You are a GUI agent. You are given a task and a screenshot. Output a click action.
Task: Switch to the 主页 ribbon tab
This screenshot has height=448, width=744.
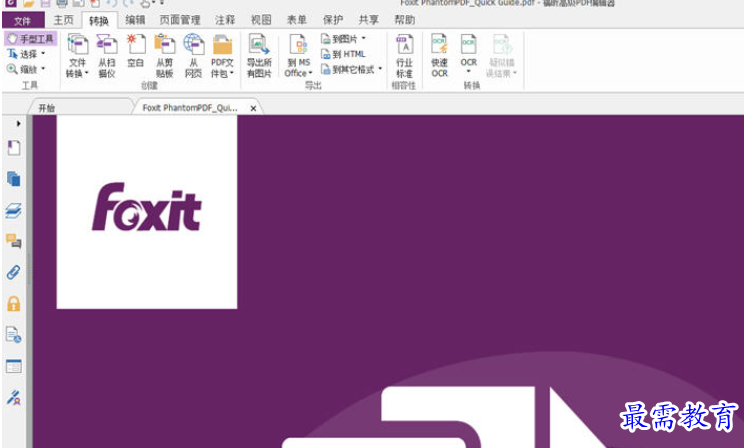coord(64,20)
